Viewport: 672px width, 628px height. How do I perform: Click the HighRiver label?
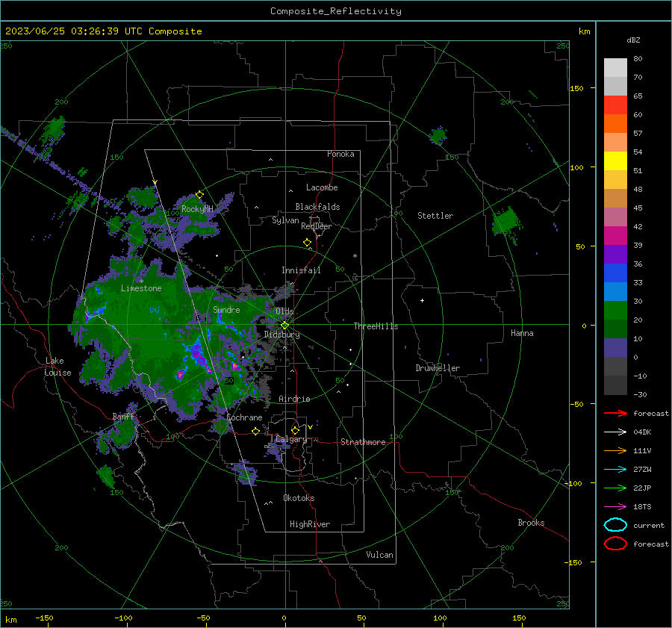coord(309,524)
